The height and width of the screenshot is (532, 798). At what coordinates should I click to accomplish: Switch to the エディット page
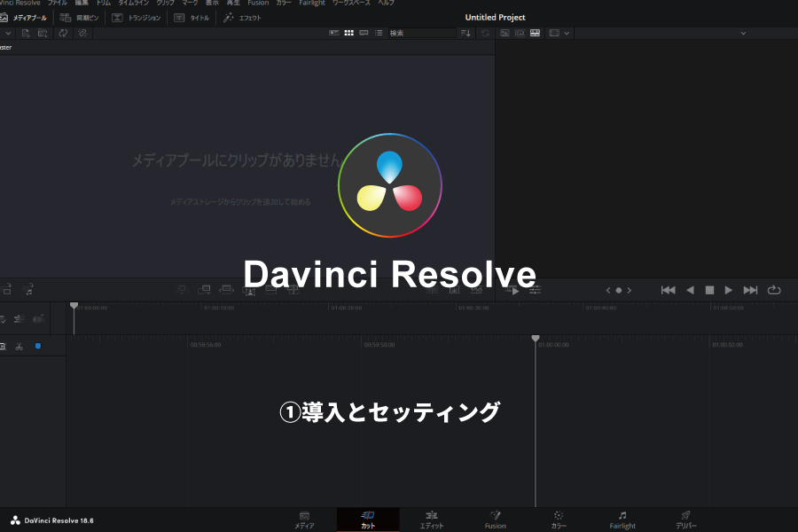click(x=432, y=520)
